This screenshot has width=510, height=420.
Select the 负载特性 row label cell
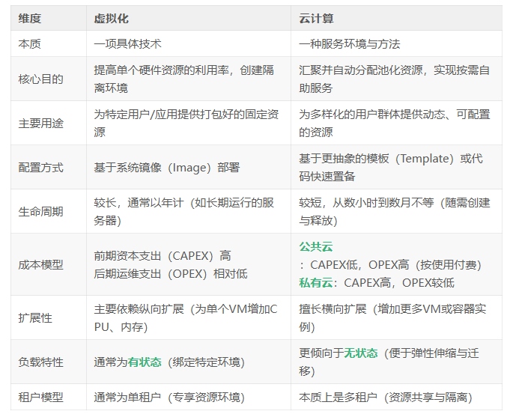[x=40, y=362]
